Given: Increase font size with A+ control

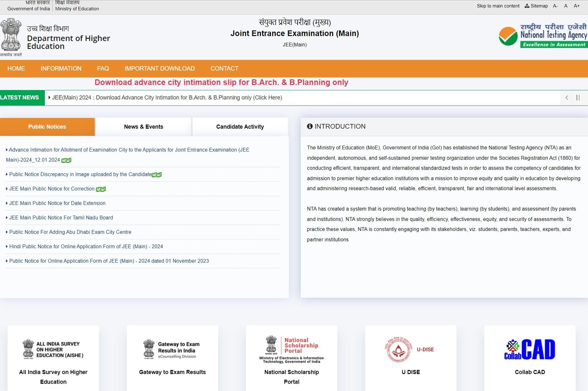Looking at the screenshot, I should pyautogui.click(x=576, y=6).
